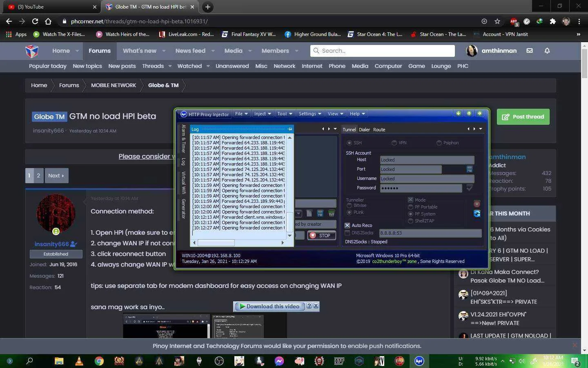
Task: Click the SSH Password field
Action: [421, 188]
